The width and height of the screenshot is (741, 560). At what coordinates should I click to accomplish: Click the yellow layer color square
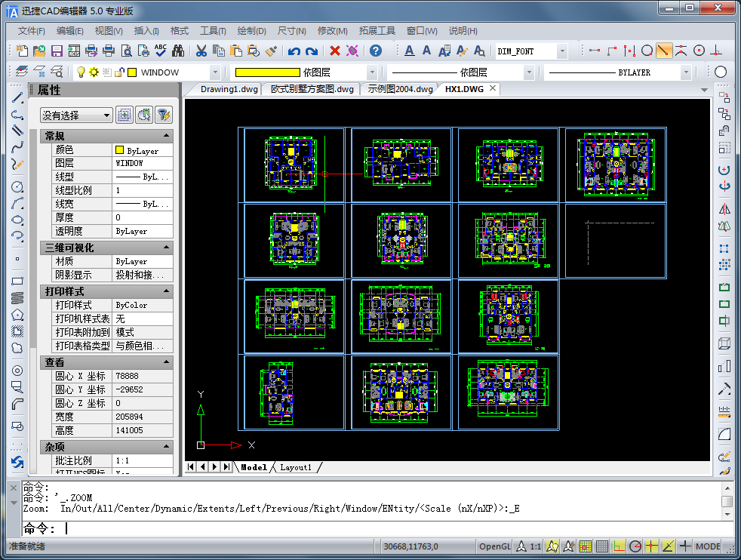point(132,72)
